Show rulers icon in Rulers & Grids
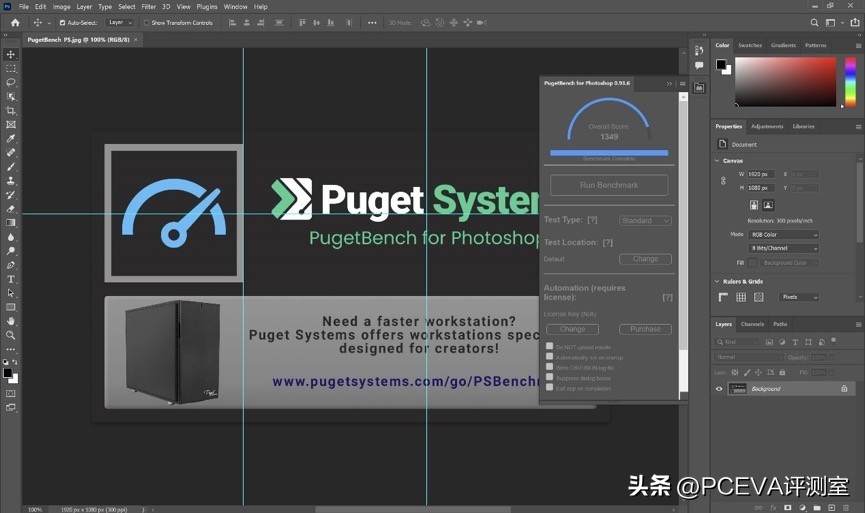The image size is (865, 513). [x=722, y=297]
